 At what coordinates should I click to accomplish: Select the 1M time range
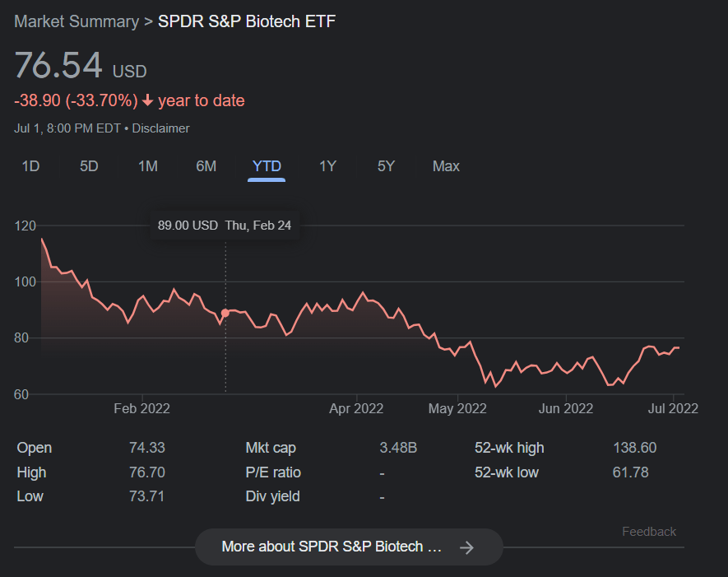147,166
